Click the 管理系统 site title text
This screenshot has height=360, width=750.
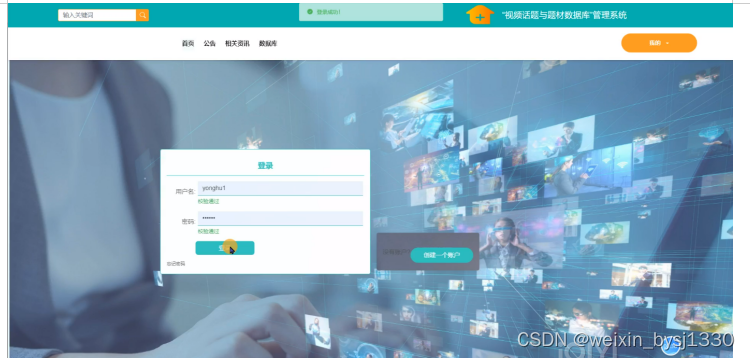(x=564, y=15)
